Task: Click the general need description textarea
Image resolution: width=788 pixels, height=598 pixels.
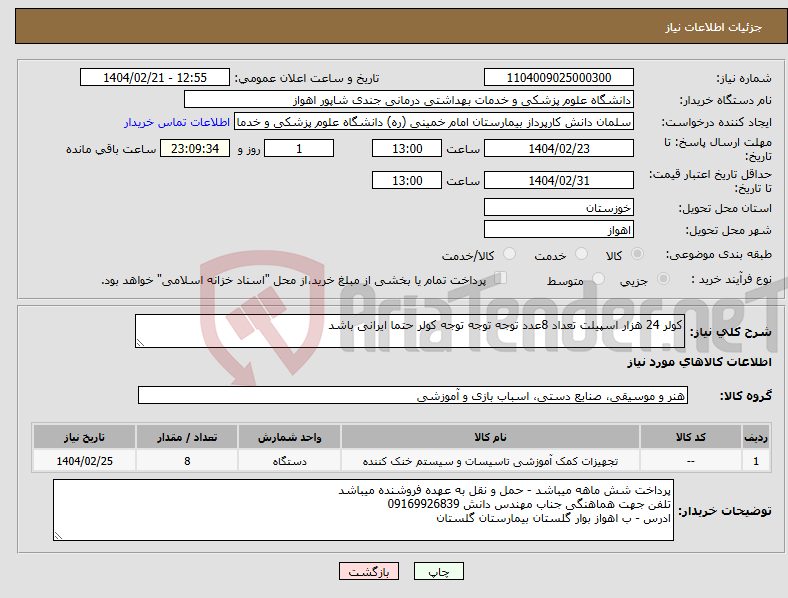Action: (x=410, y=331)
